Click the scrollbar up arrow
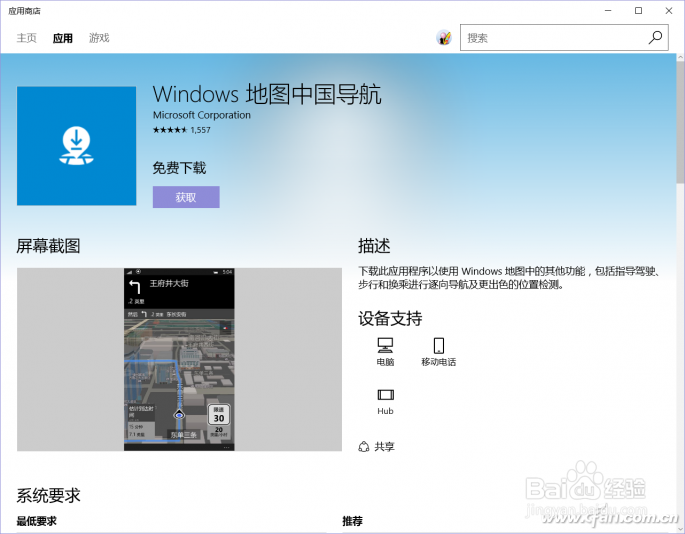The width and height of the screenshot is (685, 534). 681,57
